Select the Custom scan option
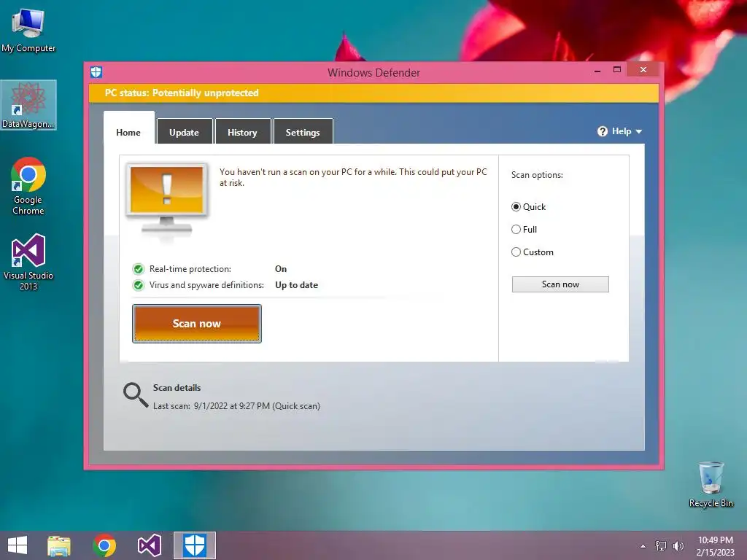This screenshot has width=747, height=560. pos(532,252)
